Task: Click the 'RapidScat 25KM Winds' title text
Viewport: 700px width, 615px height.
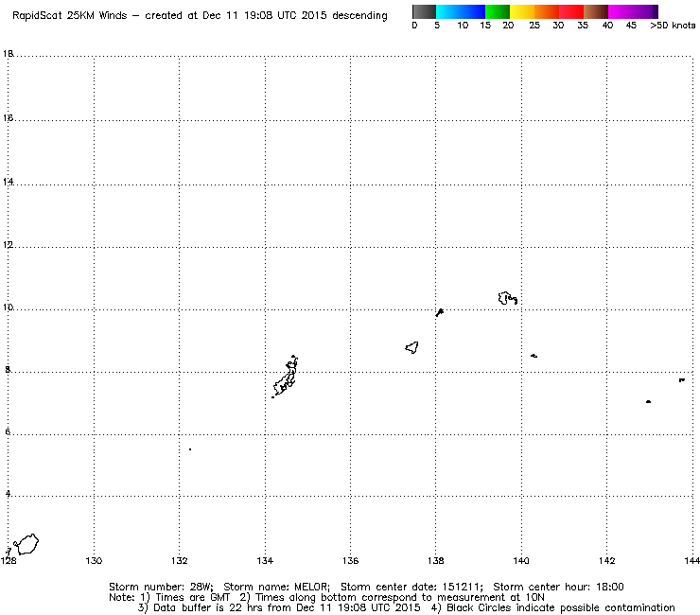Action: (x=70, y=16)
